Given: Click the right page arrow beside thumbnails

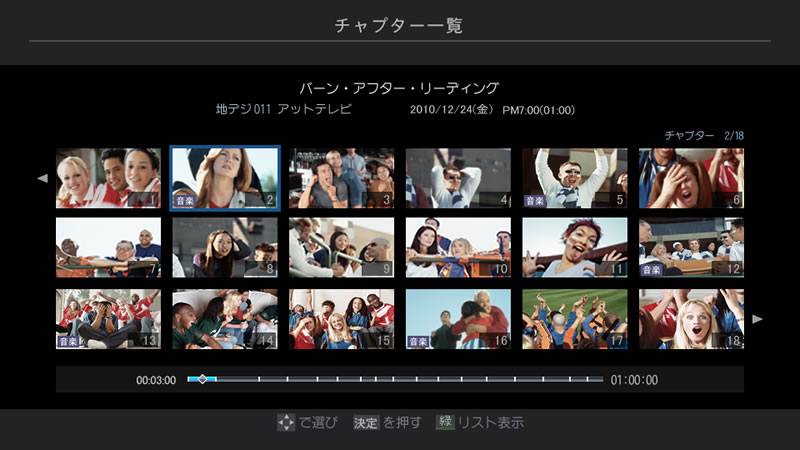Looking at the screenshot, I should [757, 319].
